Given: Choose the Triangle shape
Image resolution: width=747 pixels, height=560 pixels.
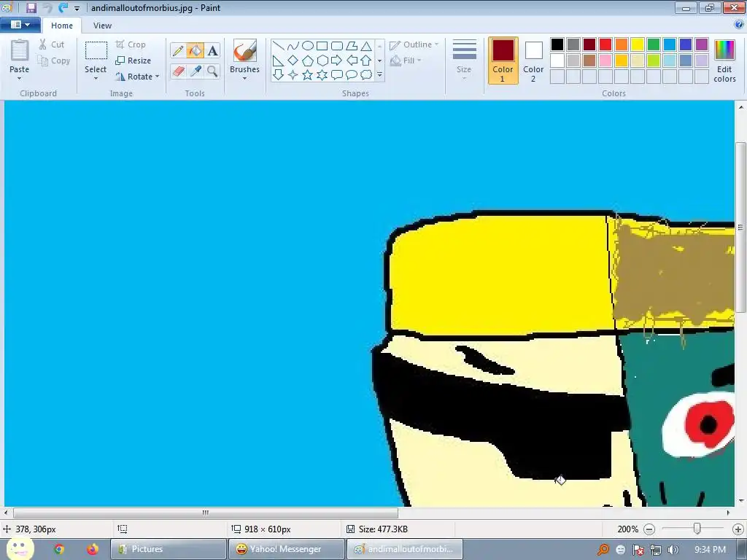Looking at the screenshot, I should pyautogui.click(x=366, y=46).
